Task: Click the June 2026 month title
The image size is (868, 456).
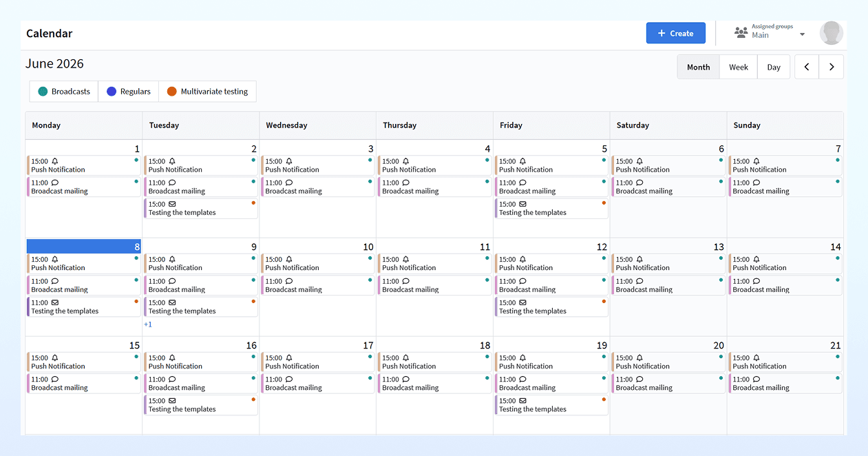Action: pyautogui.click(x=54, y=64)
